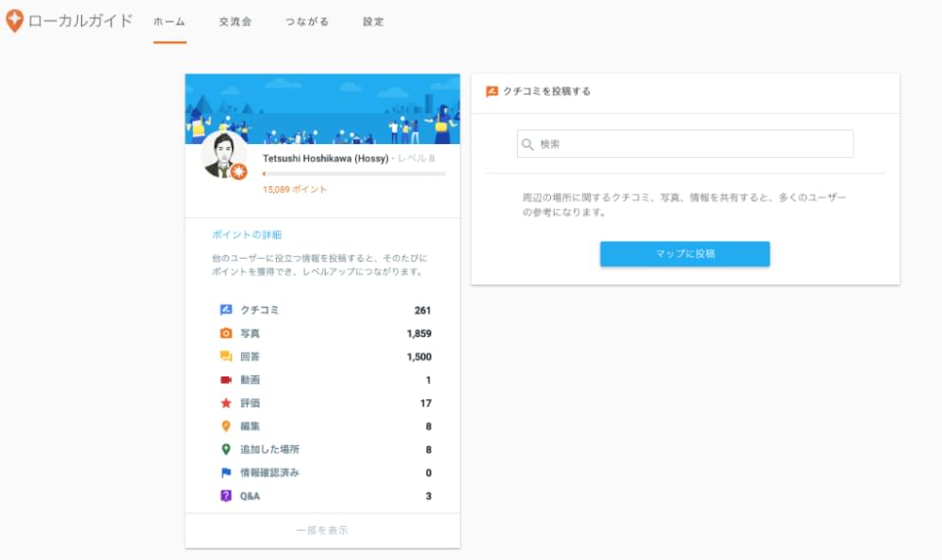Open the ホーム tab
Image resolution: width=942 pixels, height=560 pixels.
pyautogui.click(x=170, y=22)
